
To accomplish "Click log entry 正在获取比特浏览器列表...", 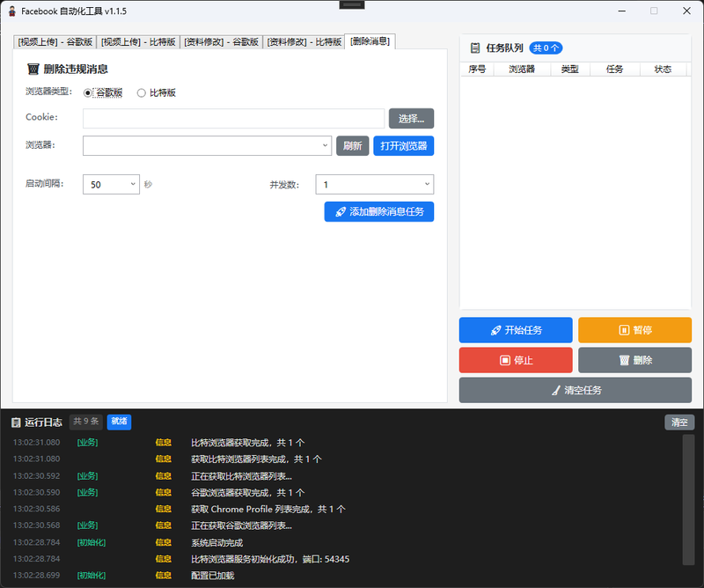I will [241, 476].
